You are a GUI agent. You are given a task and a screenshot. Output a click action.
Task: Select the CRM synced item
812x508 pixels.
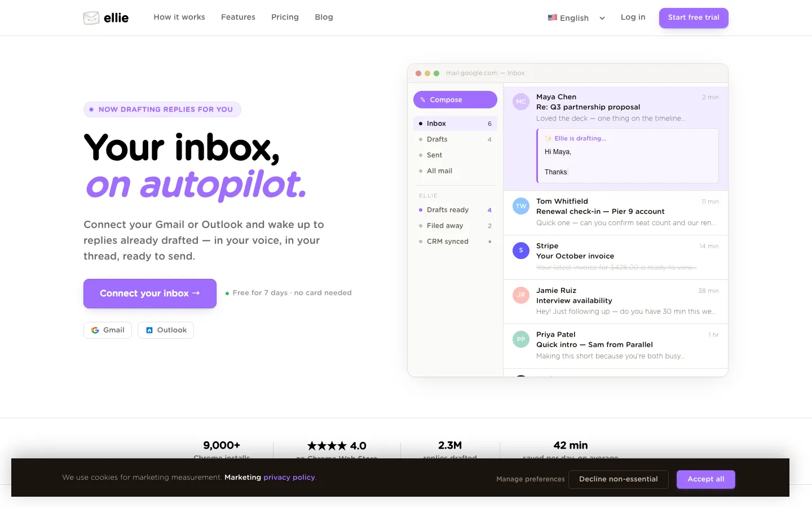(455, 242)
